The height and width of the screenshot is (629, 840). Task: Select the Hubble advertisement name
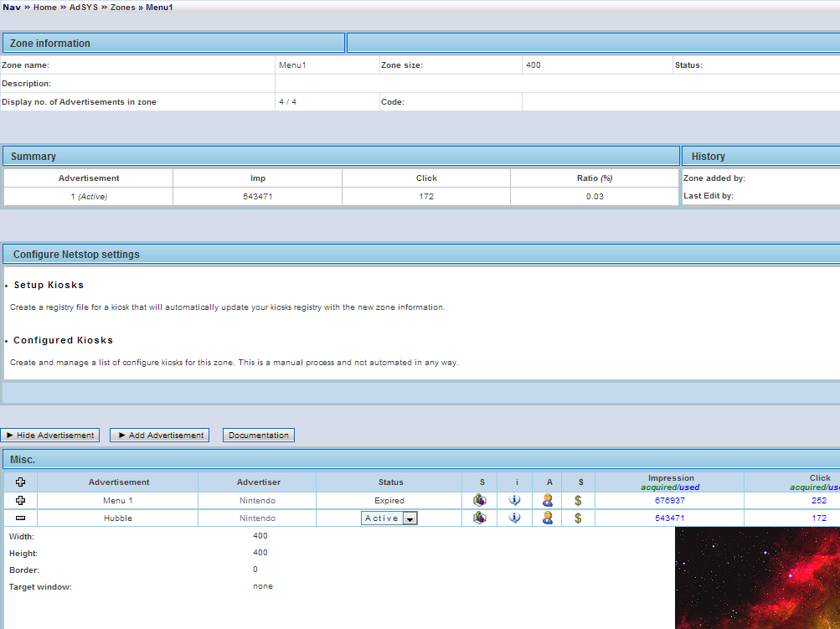(x=118, y=518)
